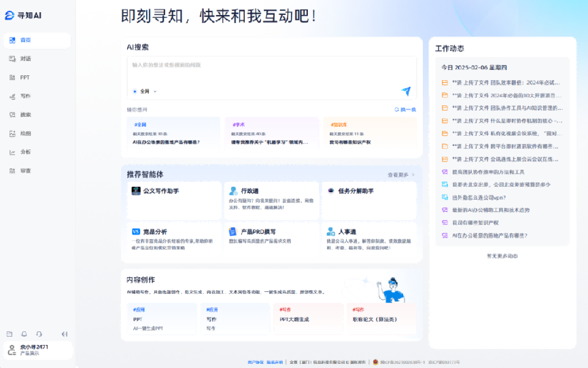Open 对话 in the left sidebar
The height and width of the screenshot is (368, 588).
click(25, 59)
